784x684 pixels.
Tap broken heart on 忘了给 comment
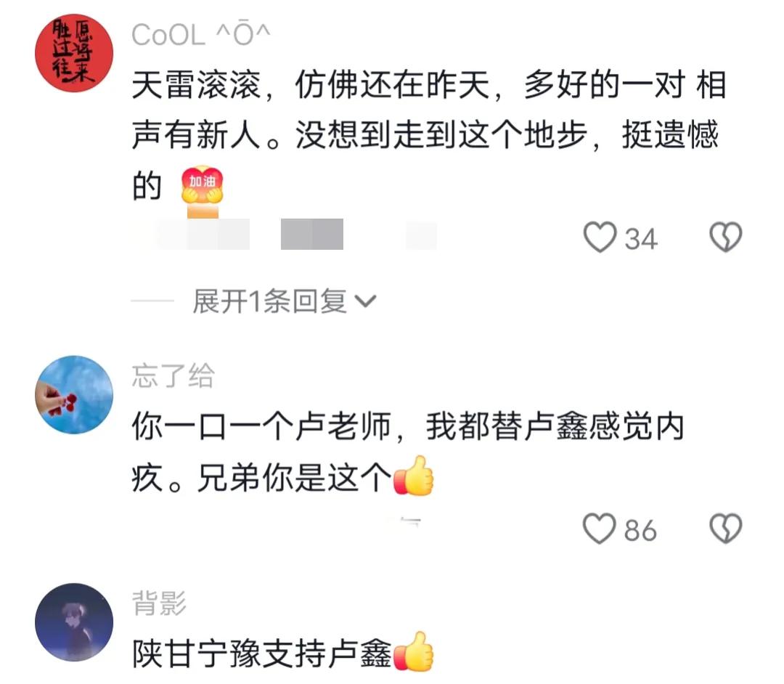pos(725,529)
